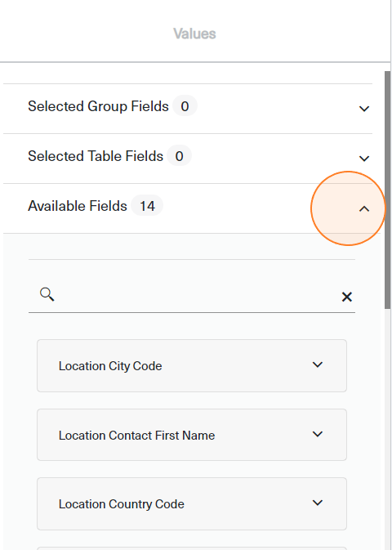Viewport: 392px width, 550px height.
Task: Select the Location City Code field card
Action: click(192, 365)
